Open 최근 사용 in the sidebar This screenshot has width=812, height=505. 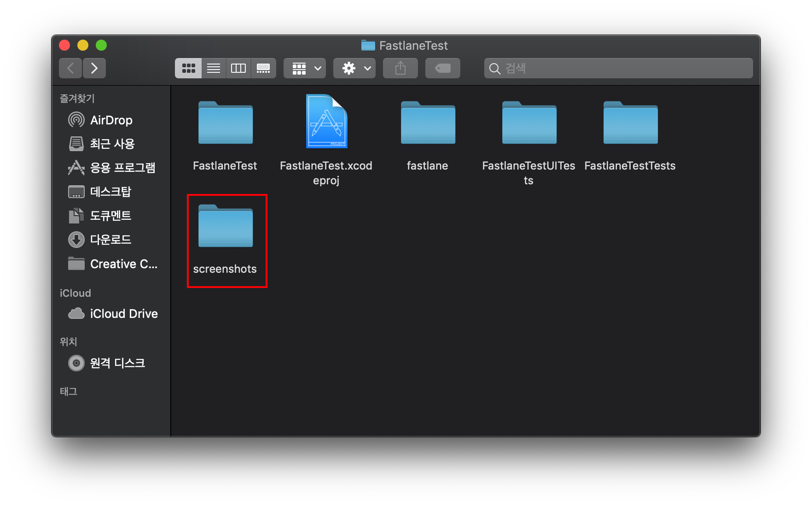pos(111,144)
